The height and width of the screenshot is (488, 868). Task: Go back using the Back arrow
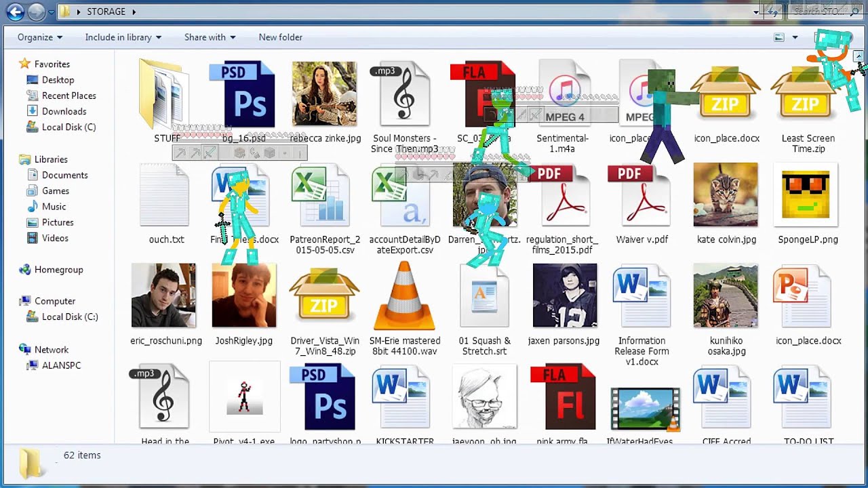[x=15, y=12]
